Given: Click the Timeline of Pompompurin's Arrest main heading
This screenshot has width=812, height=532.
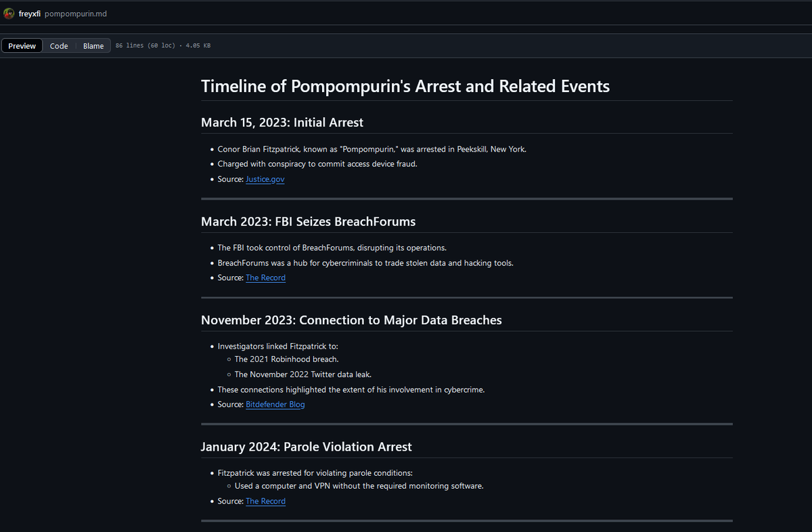Looking at the screenshot, I should pos(405,87).
